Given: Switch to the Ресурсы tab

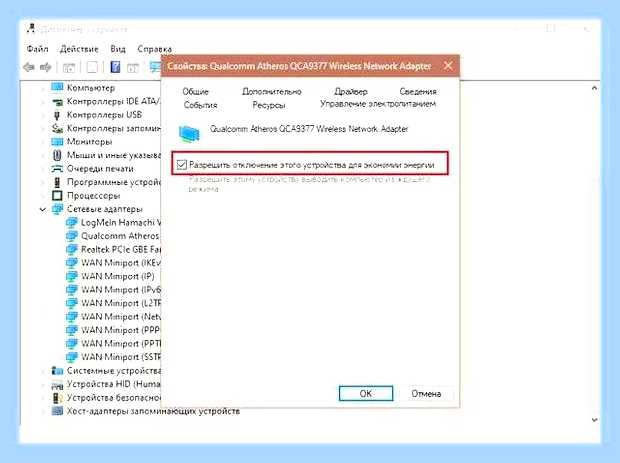Looking at the screenshot, I should (269, 105).
